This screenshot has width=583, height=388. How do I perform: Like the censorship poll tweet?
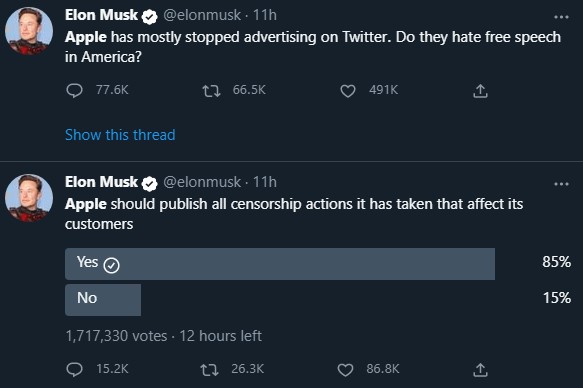click(x=345, y=370)
